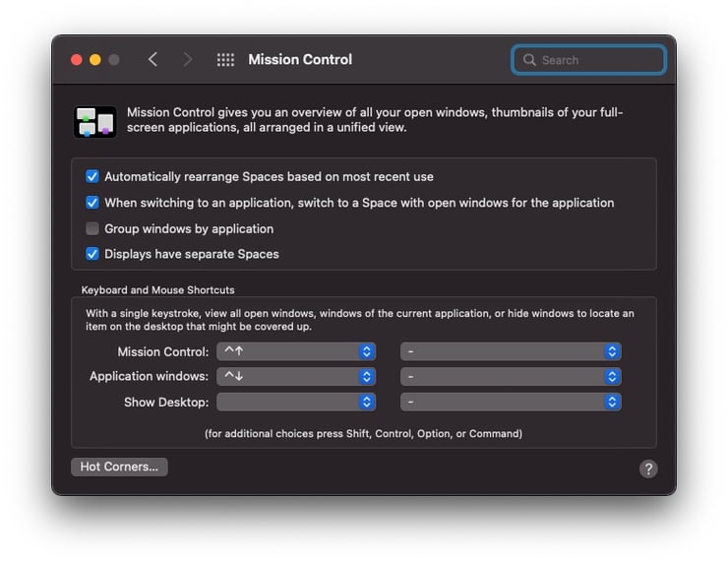
Task: Show all preferences grid icon
Action: 225,59
